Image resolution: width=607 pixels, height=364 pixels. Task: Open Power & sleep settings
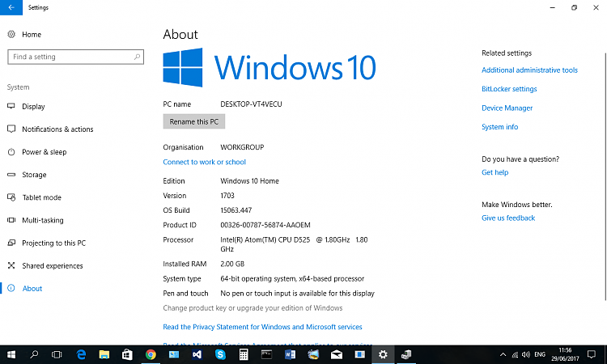click(37, 152)
